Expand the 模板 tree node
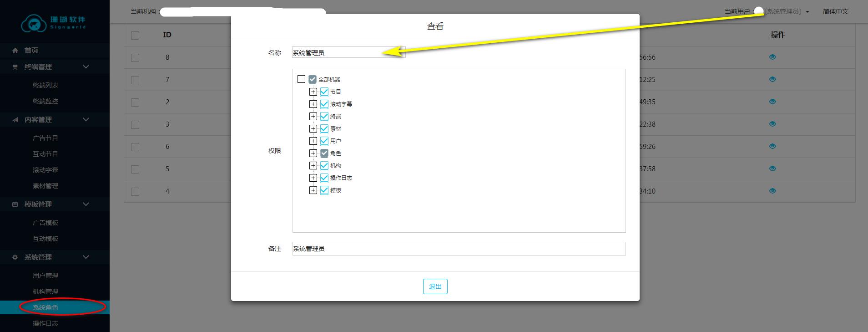Image resolution: width=868 pixels, height=332 pixels. pos(313,190)
